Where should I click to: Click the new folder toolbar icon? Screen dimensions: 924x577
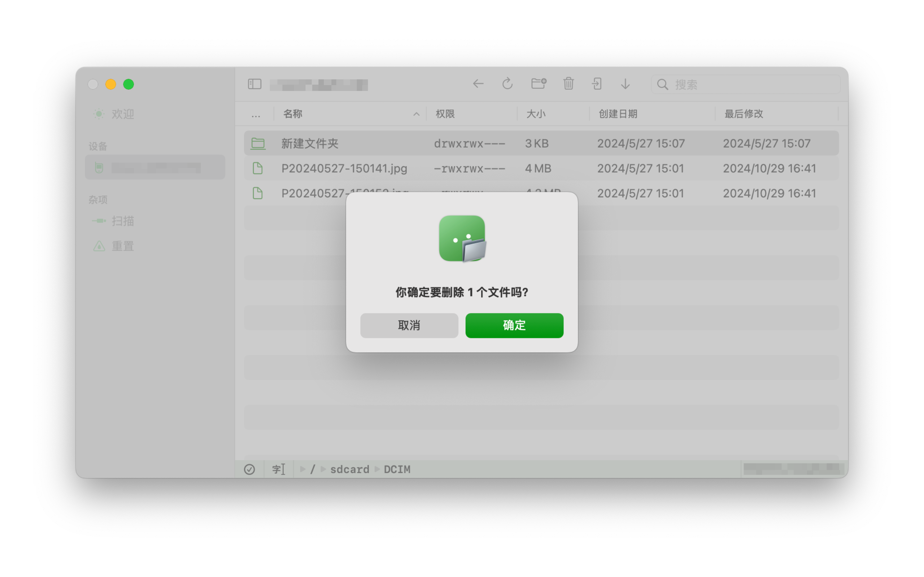coord(539,84)
